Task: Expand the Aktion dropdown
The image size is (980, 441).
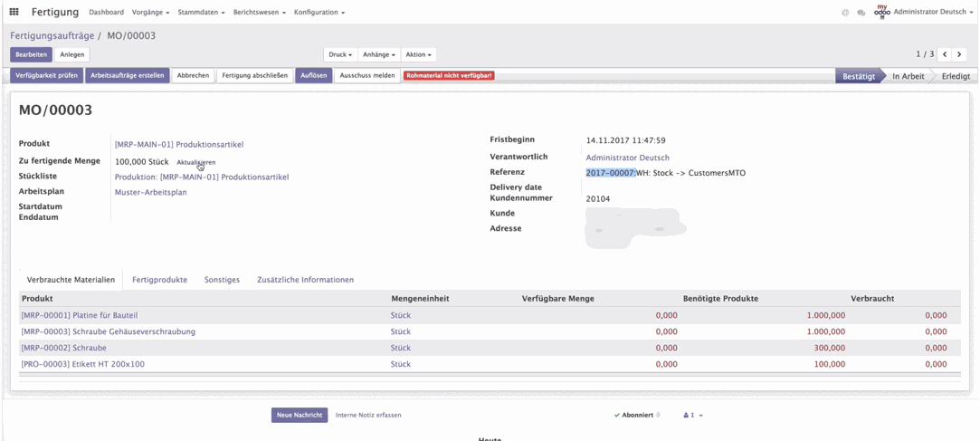Action: point(419,55)
